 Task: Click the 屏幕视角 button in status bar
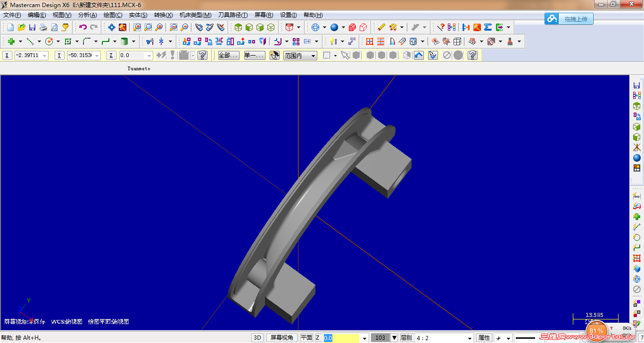[282, 338]
